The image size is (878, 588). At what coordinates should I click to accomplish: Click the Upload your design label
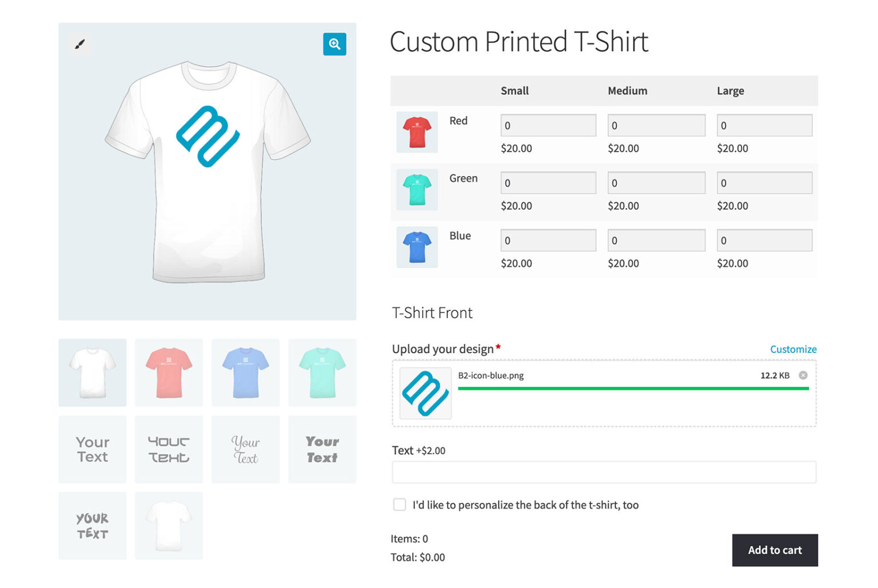(443, 349)
